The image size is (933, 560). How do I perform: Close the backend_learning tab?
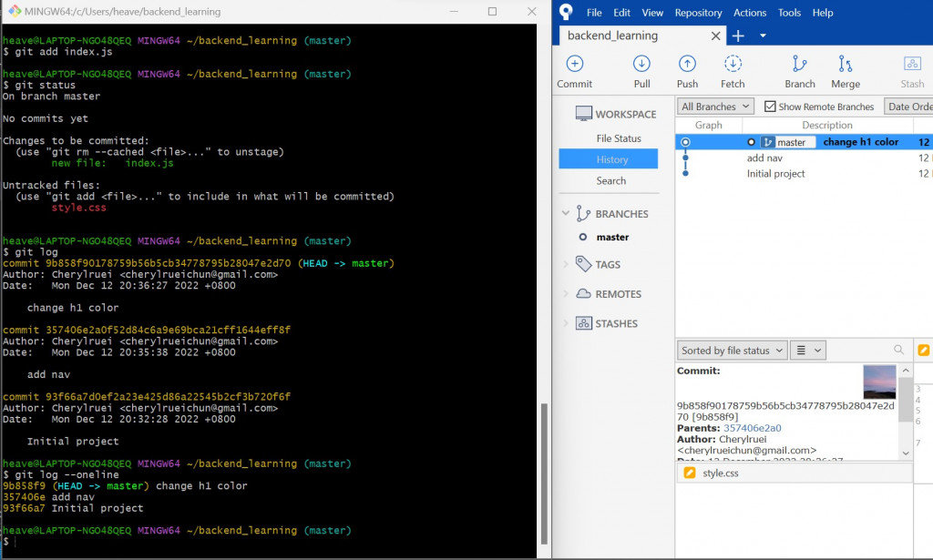[x=716, y=36]
